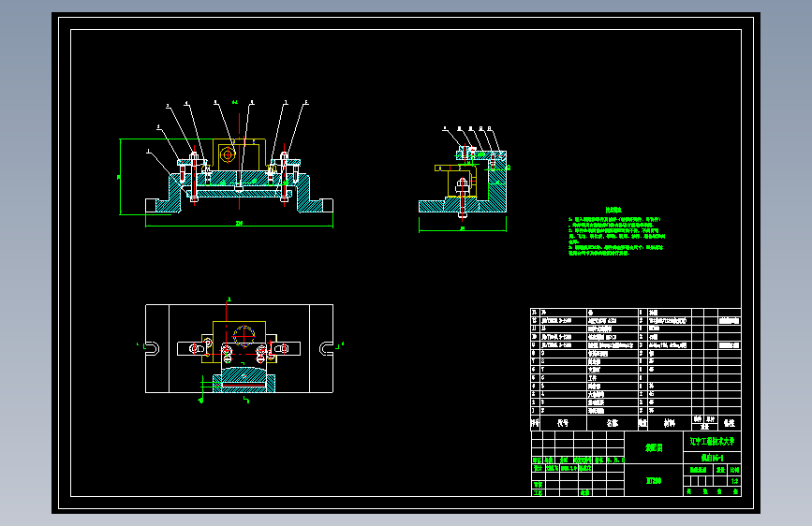812x526 pixels.
Task: Select the '工件' row in parts list
Action: [636, 378]
